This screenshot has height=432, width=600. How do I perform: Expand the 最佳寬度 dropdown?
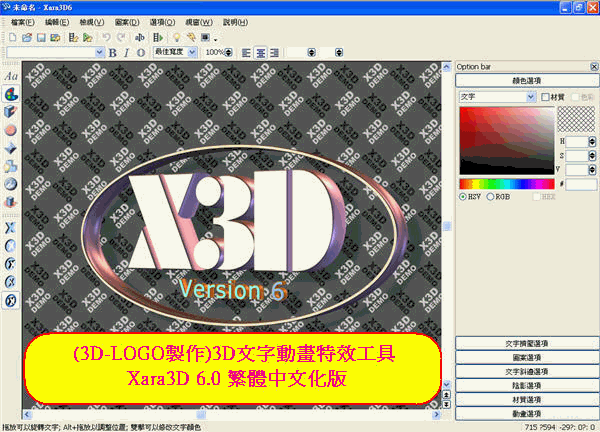tap(193, 52)
